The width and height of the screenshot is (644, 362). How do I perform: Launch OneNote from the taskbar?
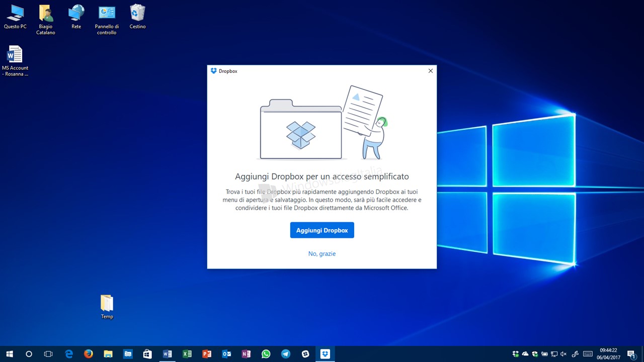coord(246,354)
